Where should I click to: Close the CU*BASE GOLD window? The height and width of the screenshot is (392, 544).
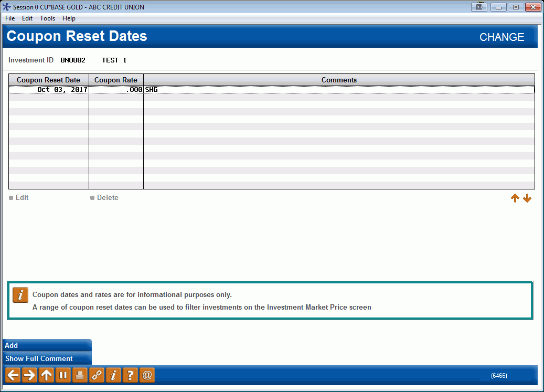point(533,7)
